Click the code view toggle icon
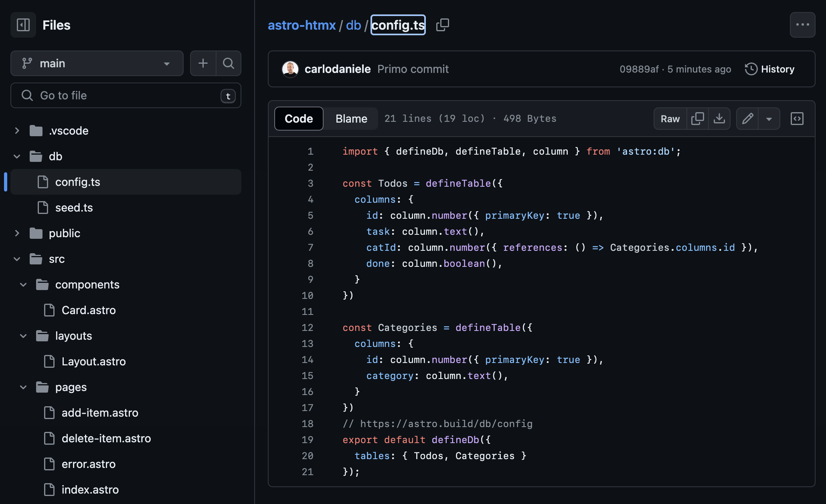Screen dimensions: 826x504 [797, 118]
